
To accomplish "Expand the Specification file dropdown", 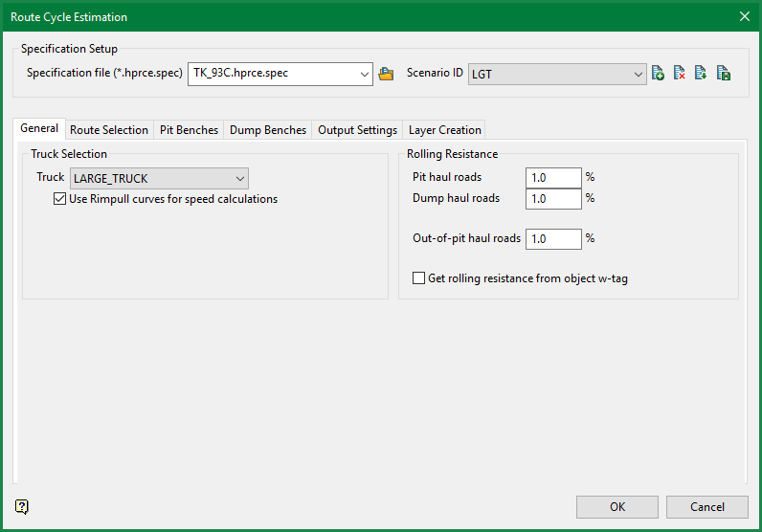I will tap(364, 74).
